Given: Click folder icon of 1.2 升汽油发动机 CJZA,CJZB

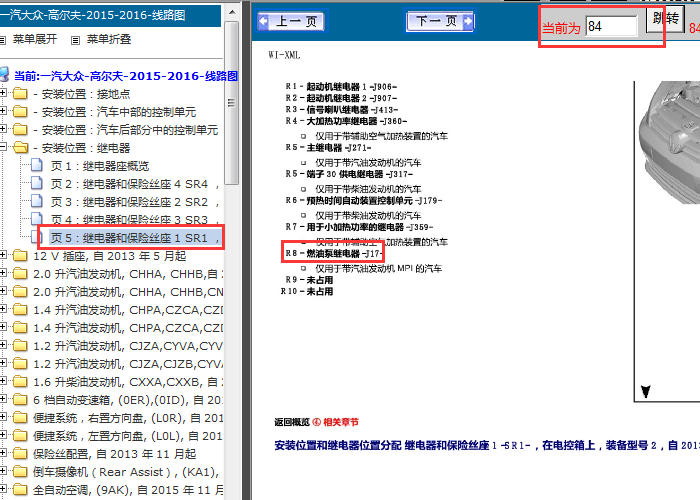Looking at the screenshot, I should (x=20, y=363).
